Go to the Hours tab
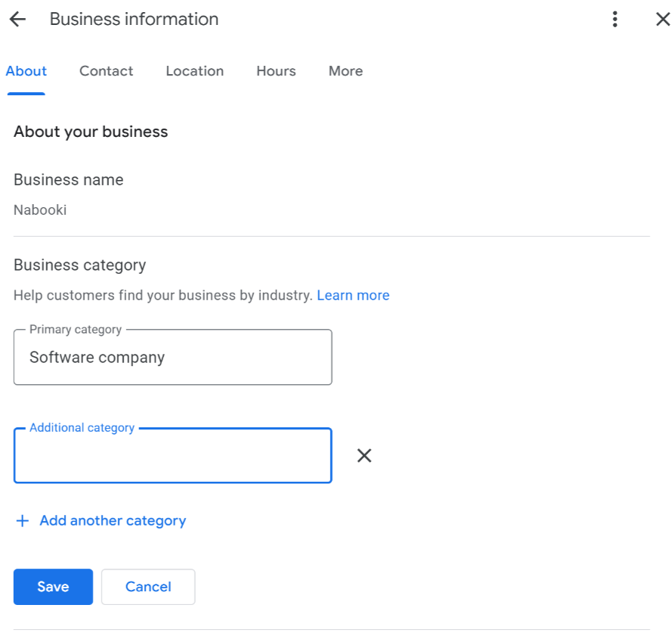Viewport: 672px width, 639px height. click(276, 71)
